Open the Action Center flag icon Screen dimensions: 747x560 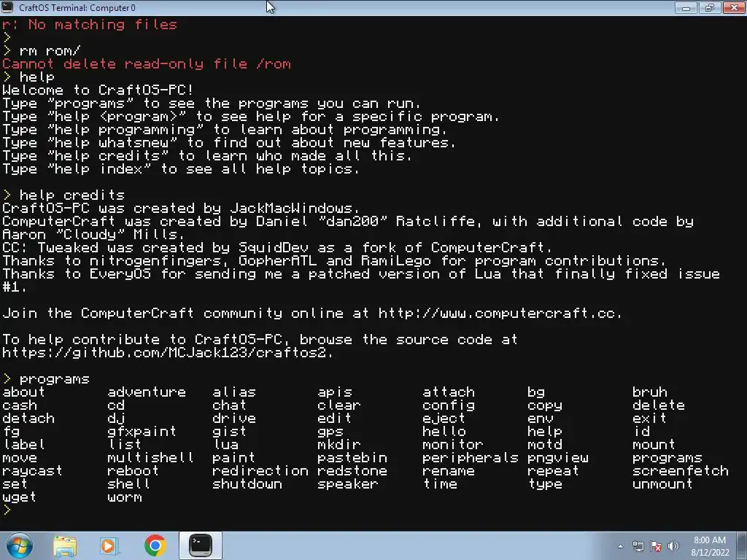click(x=656, y=546)
